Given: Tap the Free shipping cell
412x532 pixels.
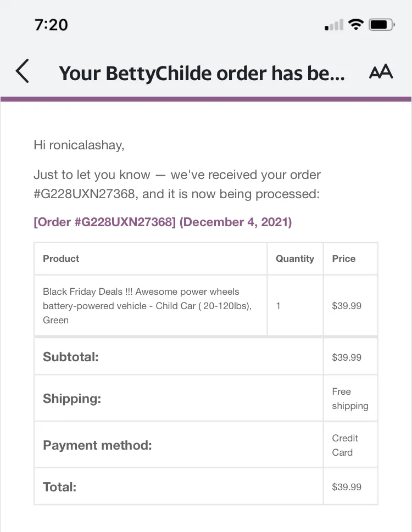Looking at the screenshot, I should [350, 399].
